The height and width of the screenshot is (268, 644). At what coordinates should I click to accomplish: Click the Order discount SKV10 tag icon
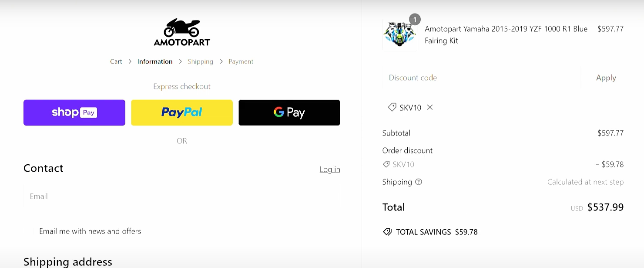(386, 164)
